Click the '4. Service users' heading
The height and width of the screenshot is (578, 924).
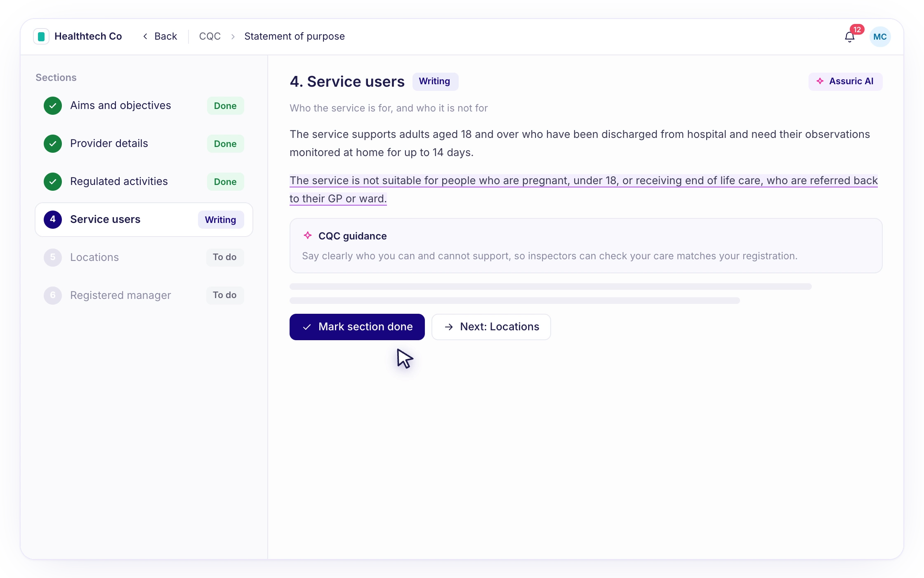[347, 81]
